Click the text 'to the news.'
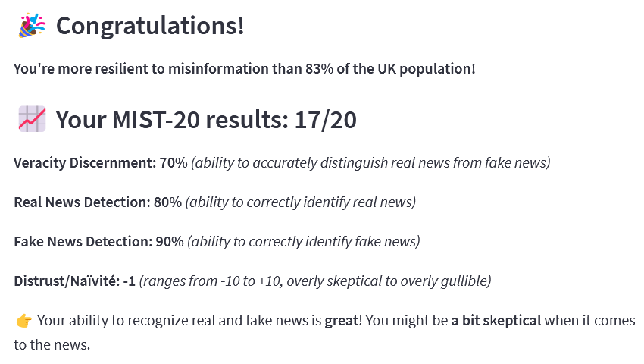 click(x=52, y=345)
